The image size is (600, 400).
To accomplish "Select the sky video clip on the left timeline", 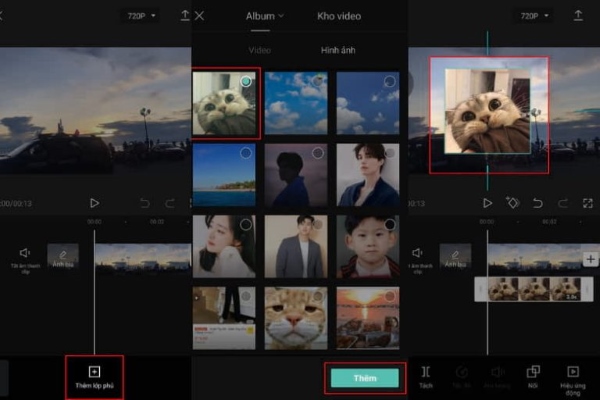I will pos(143,258).
